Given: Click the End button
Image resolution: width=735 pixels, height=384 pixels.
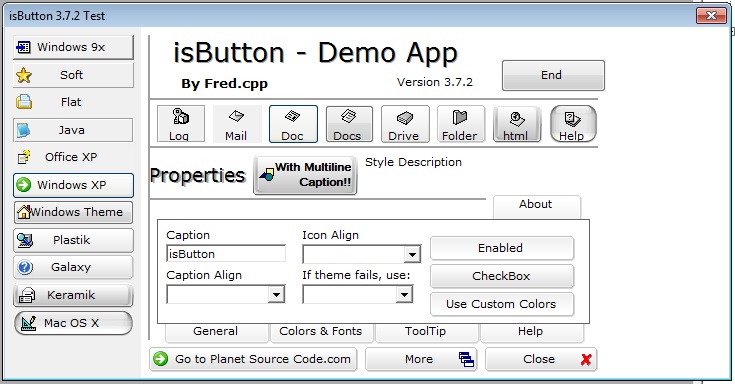Looking at the screenshot, I should (553, 75).
